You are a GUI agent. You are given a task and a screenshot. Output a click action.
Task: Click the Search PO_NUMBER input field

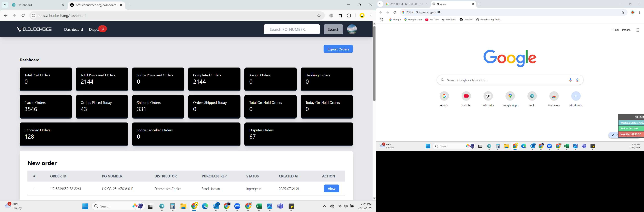(x=291, y=29)
